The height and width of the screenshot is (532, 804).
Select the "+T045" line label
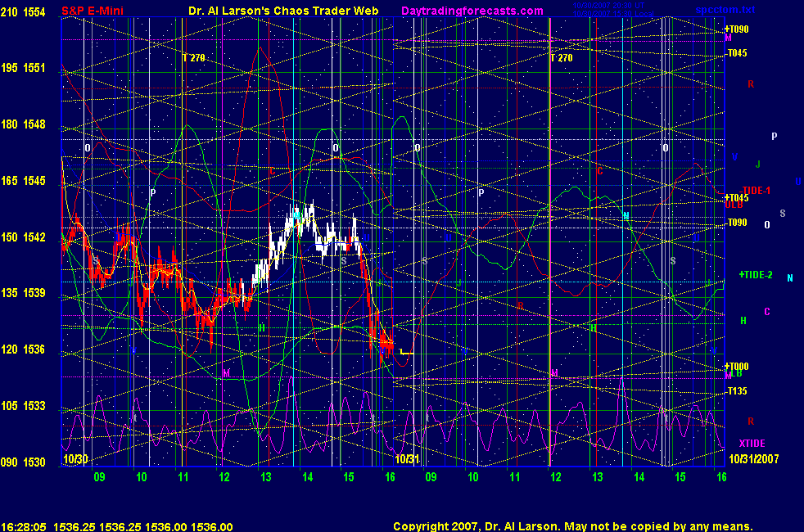(736, 198)
